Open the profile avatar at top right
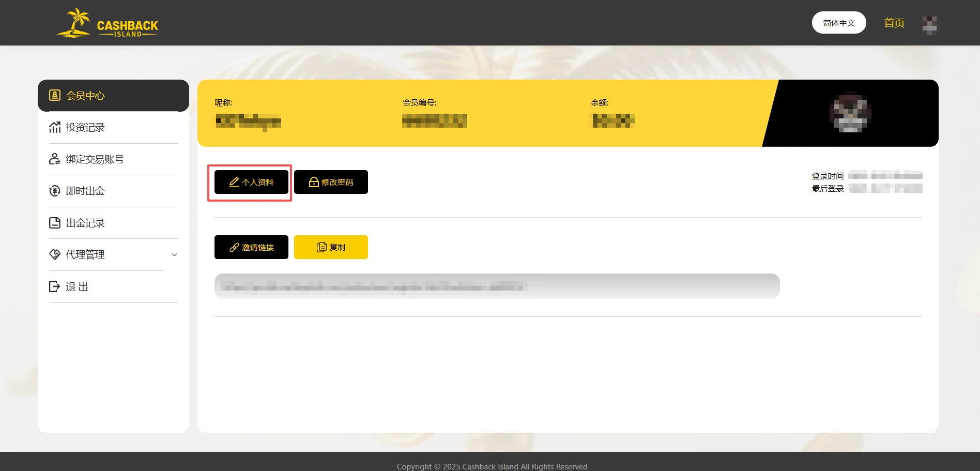980x471 pixels. tap(929, 24)
